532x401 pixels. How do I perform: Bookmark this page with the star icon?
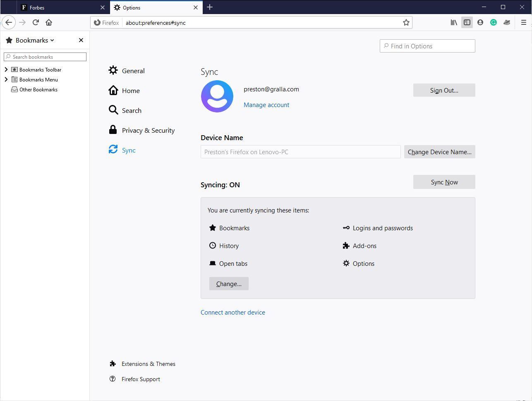(406, 23)
